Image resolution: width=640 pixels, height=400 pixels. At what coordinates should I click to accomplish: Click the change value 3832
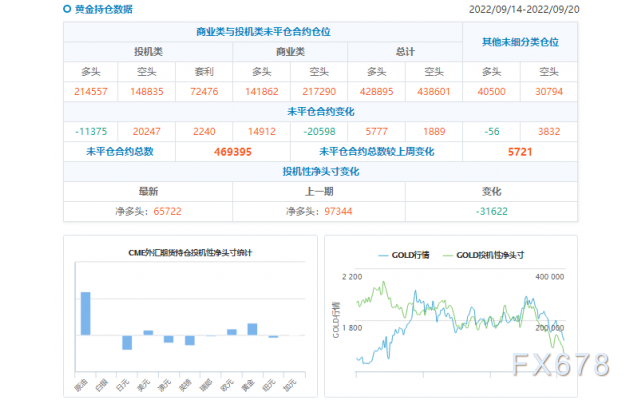pyautogui.click(x=549, y=132)
